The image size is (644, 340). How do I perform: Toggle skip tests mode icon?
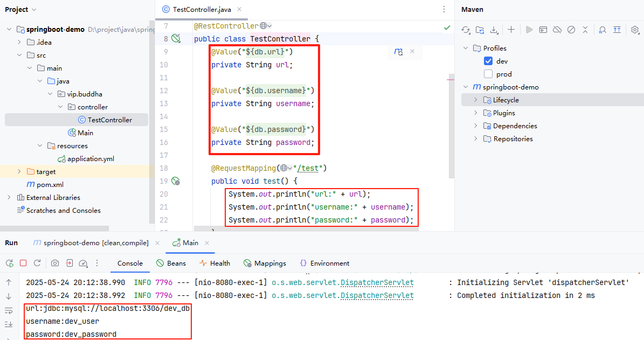571,30
